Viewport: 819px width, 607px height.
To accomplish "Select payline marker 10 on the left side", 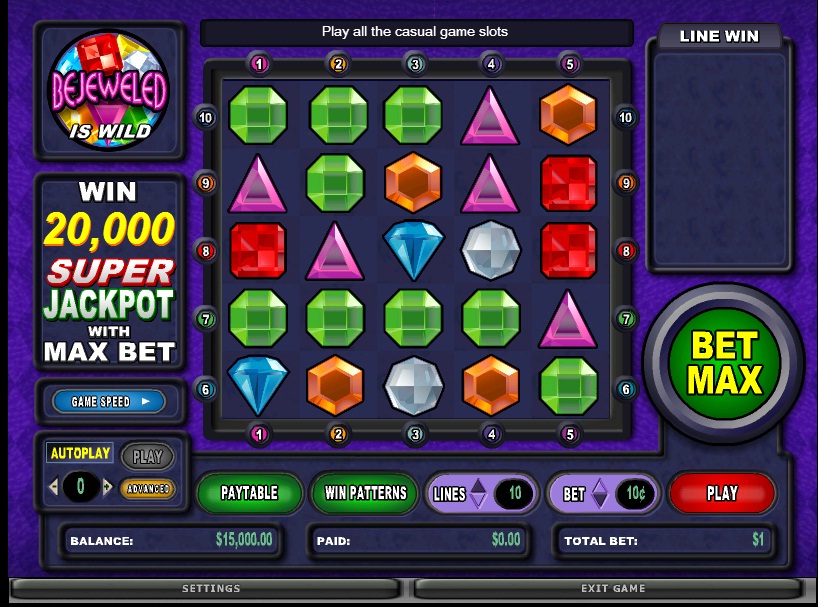I will tap(206, 118).
